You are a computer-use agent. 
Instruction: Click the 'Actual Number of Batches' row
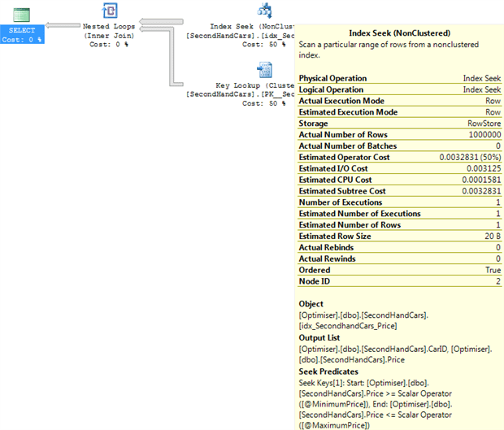coord(399,146)
